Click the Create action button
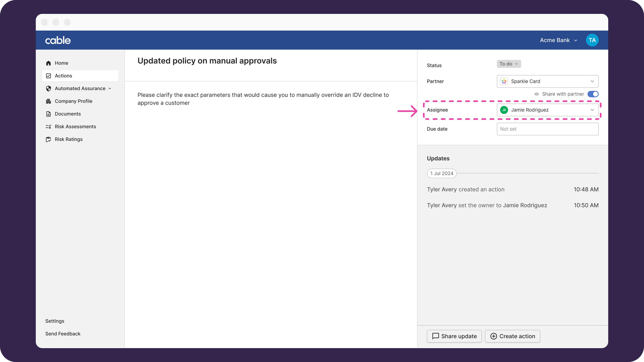 click(x=512, y=336)
